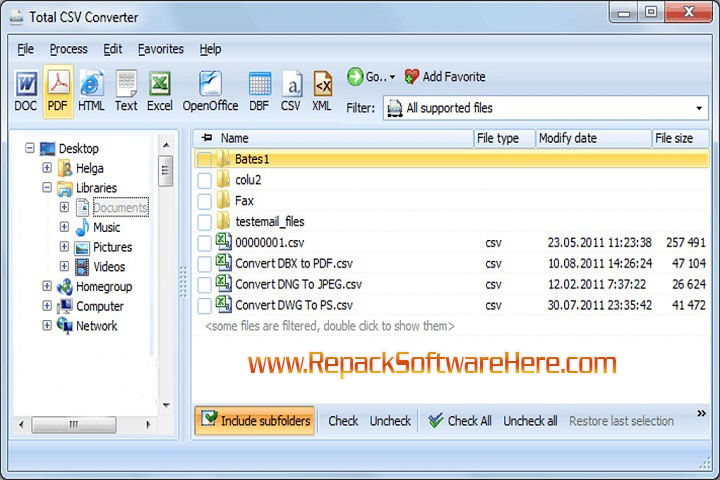Viewport: 720px width, 480px height.
Task: Click the Network tree icon
Action: [65, 326]
